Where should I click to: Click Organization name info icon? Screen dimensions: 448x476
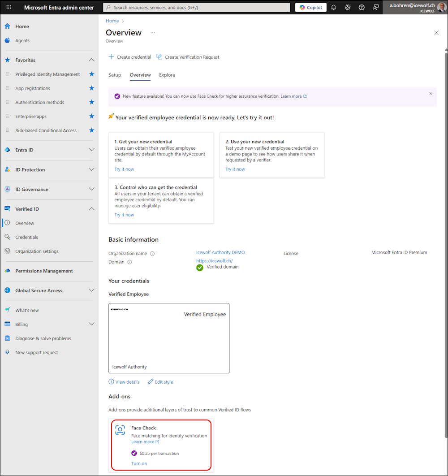click(152, 254)
